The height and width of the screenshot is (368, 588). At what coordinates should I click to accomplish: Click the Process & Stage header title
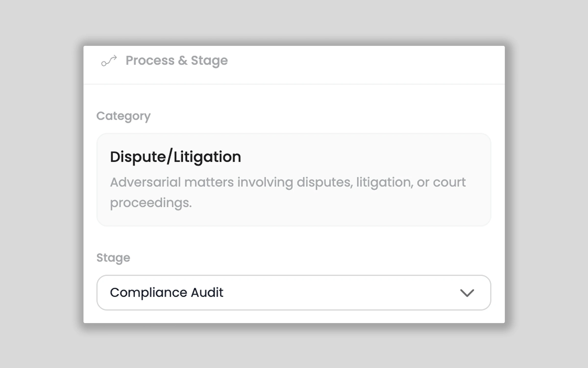pyautogui.click(x=176, y=60)
